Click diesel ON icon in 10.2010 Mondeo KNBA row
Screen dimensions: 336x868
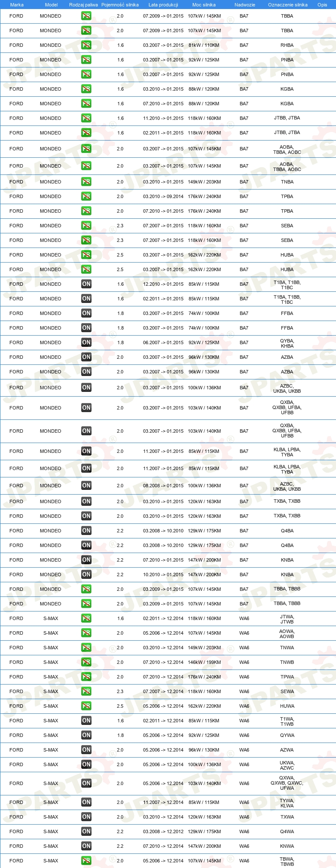click(86, 575)
